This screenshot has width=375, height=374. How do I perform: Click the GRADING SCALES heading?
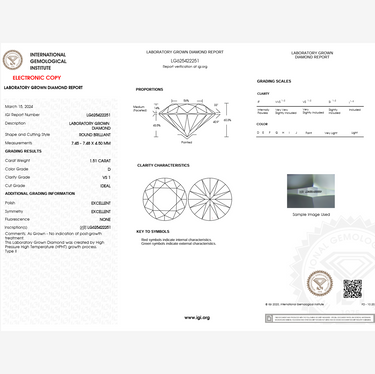point(274,81)
